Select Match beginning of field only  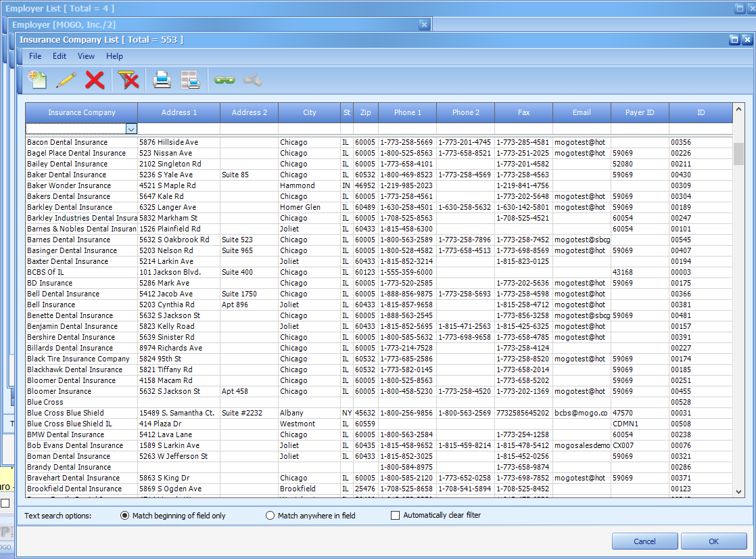pyautogui.click(x=124, y=516)
